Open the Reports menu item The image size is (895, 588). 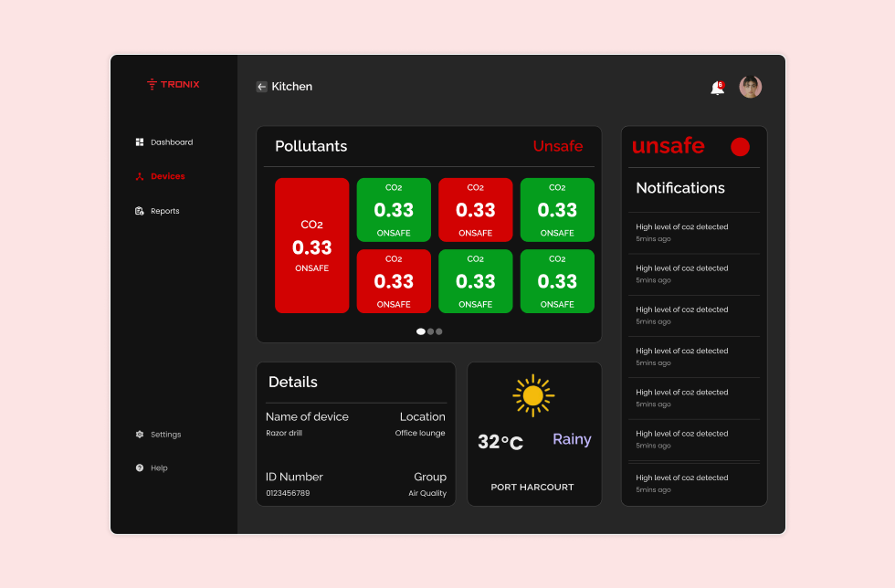coord(164,211)
